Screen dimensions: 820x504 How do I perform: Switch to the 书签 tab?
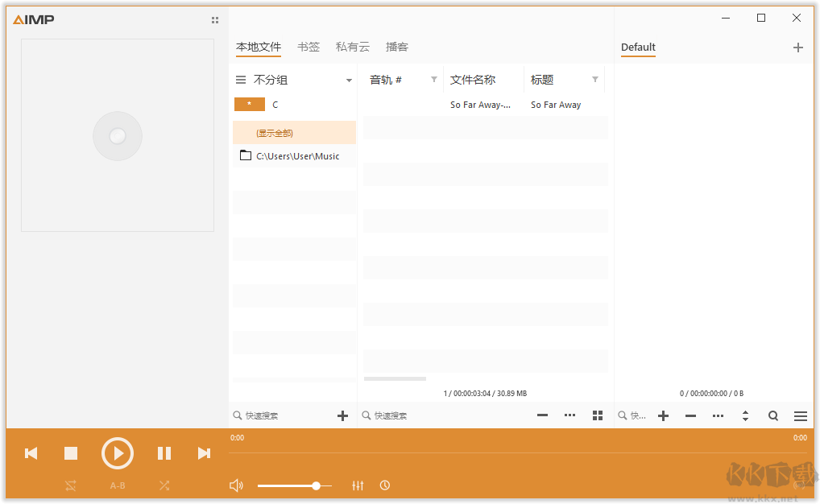(x=309, y=47)
